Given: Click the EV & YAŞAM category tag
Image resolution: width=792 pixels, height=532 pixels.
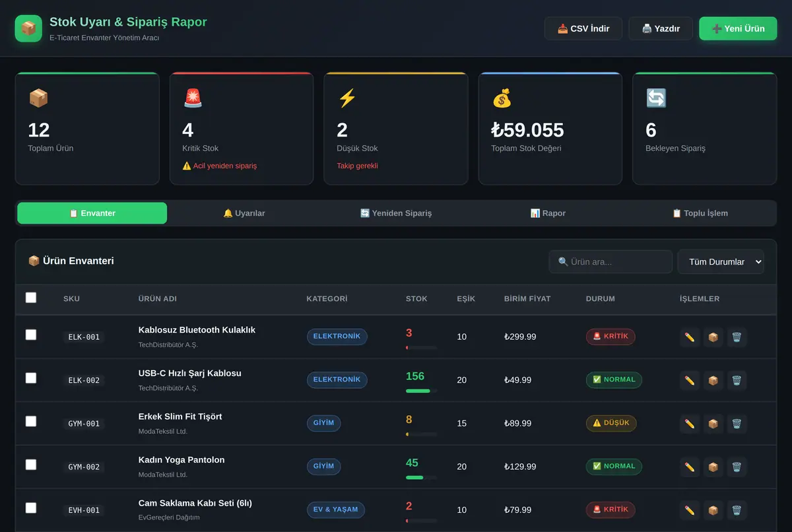Looking at the screenshot, I should click(x=336, y=510).
